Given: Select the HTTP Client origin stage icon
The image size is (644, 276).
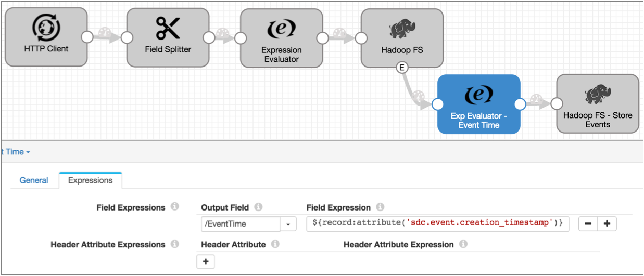Looking at the screenshot, I should click(x=46, y=28).
